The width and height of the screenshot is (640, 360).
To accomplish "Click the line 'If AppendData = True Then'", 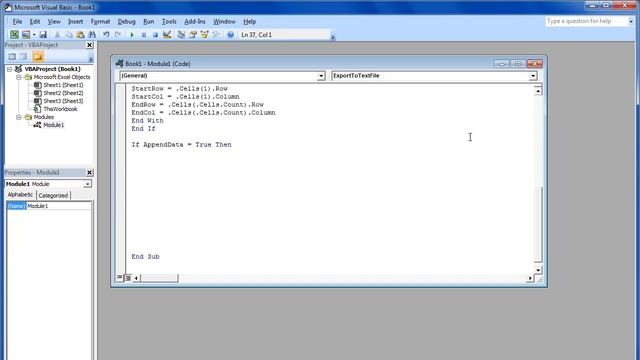I will tap(181, 144).
